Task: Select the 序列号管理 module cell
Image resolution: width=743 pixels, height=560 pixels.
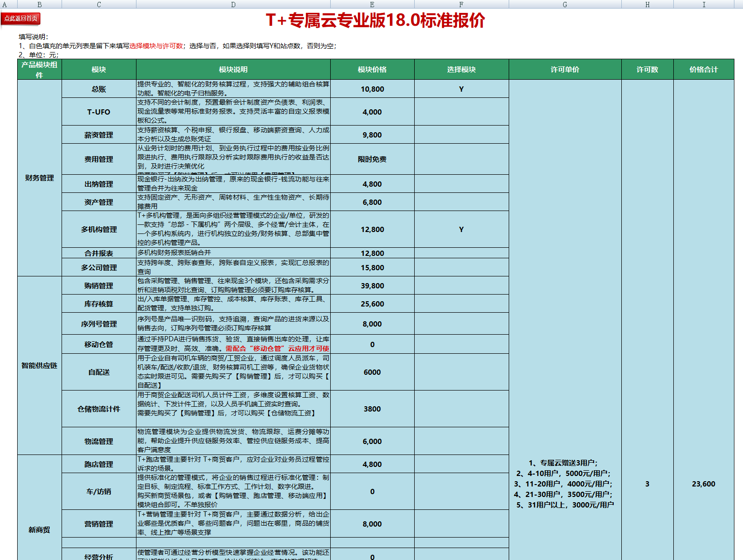Action: (99, 324)
